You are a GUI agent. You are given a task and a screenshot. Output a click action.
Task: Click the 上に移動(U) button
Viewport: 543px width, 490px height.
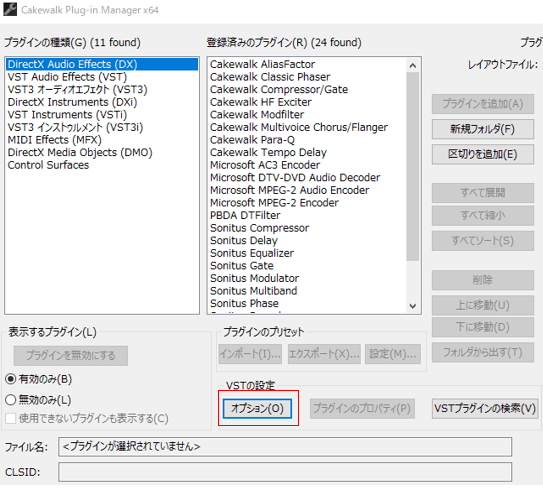pyautogui.click(x=482, y=305)
